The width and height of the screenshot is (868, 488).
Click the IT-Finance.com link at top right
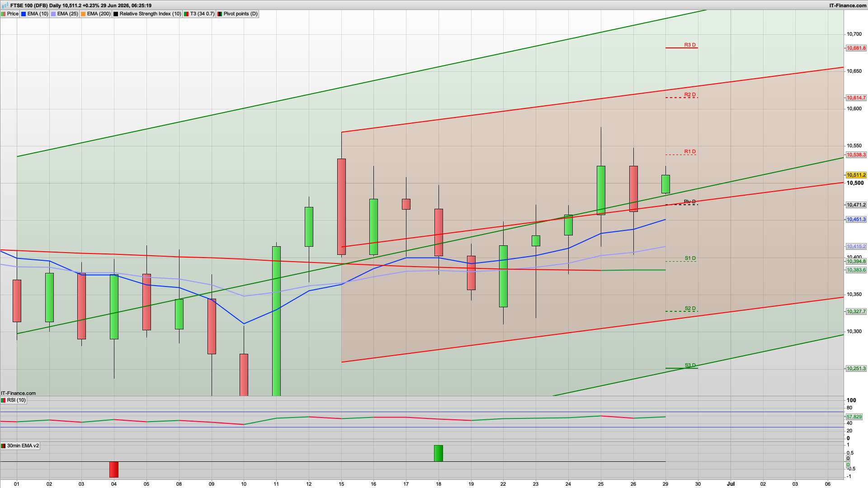coord(848,5)
